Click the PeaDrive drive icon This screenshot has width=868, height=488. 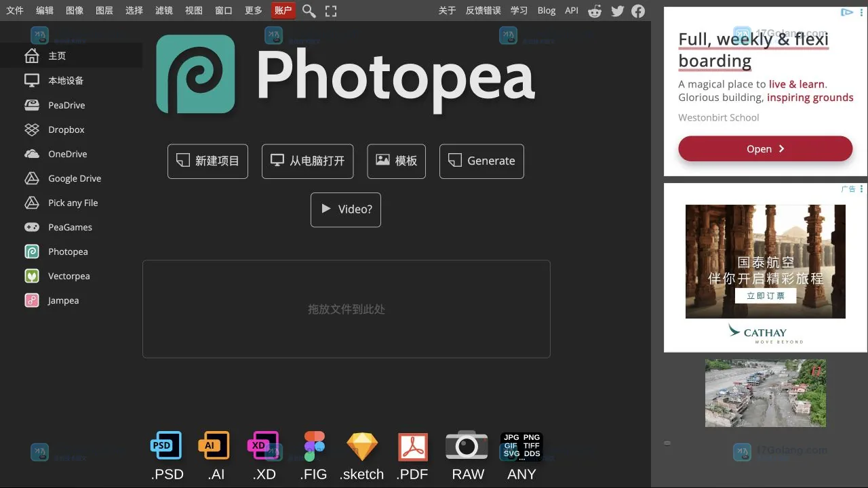pos(32,105)
